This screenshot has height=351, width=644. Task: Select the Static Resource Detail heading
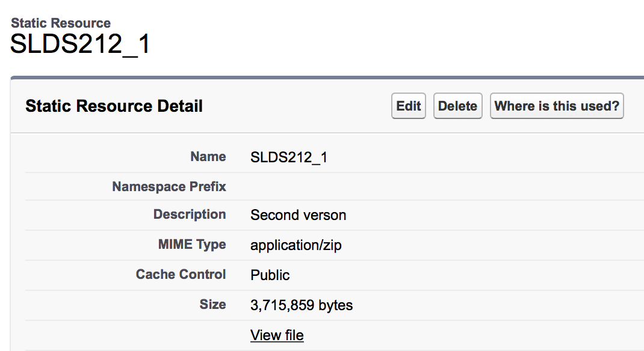(x=114, y=106)
